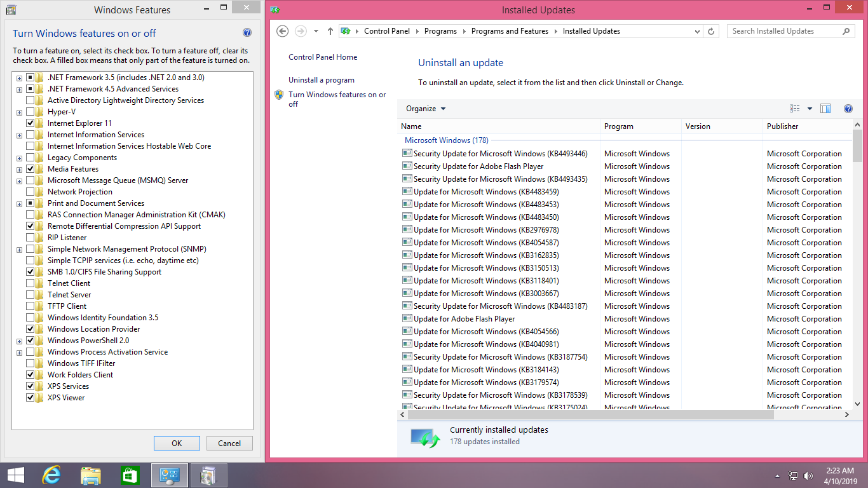This screenshot has height=488, width=868.
Task: Click the horizontal scrollbar of updates list
Action: tap(591, 414)
